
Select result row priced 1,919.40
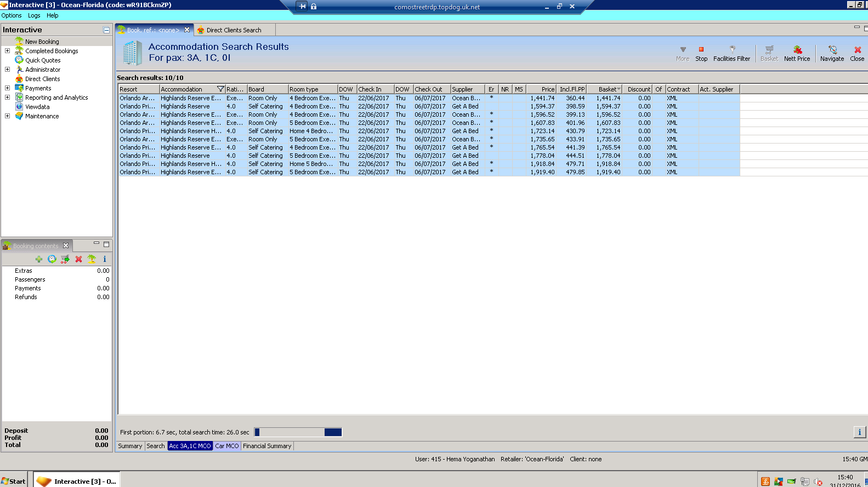click(429, 172)
